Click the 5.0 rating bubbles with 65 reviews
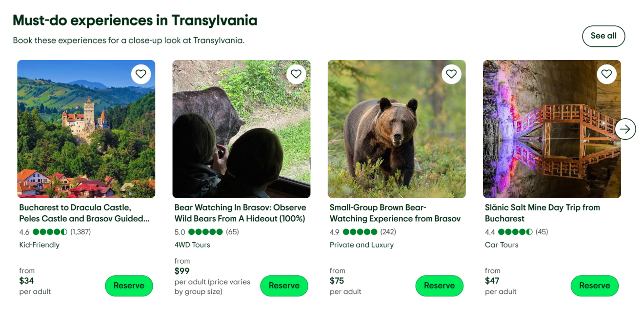The image size is (644, 312). pyautogui.click(x=205, y=232)
